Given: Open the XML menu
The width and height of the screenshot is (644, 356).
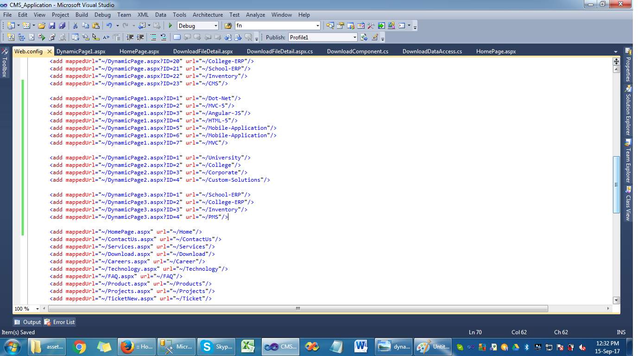Looking at the screenshot, I should tap(143, 15).
